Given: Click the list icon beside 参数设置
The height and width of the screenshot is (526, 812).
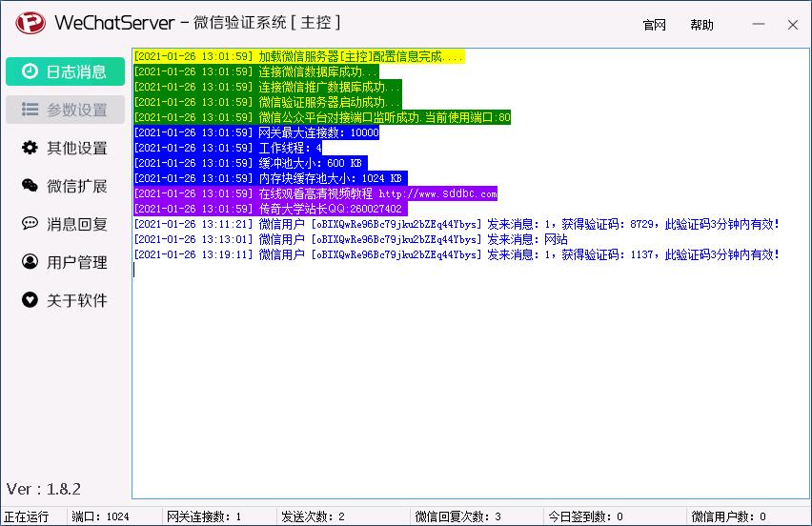Looking at the screenshot, I should coord(30,110).
